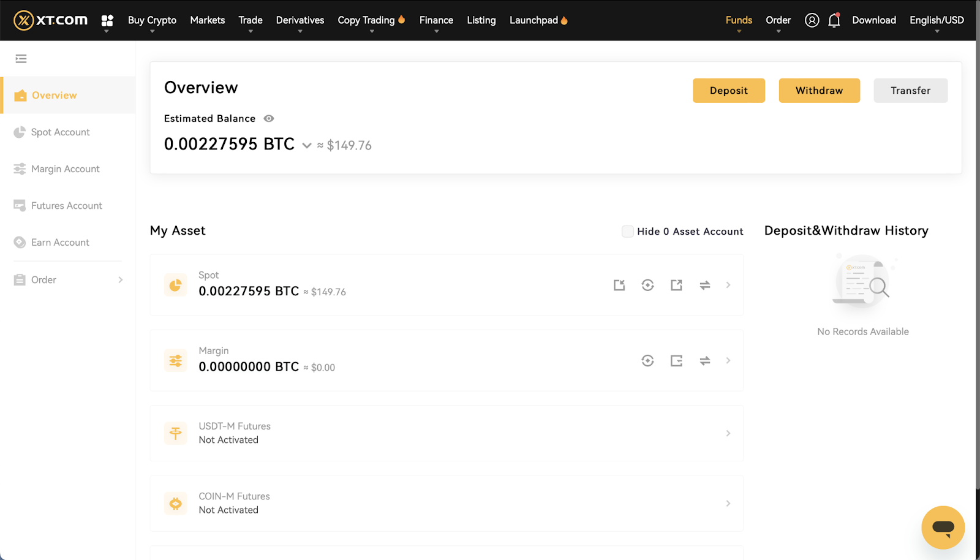Open the user profile icon
This screenshot has width=980, height=560.
(812, 20)
